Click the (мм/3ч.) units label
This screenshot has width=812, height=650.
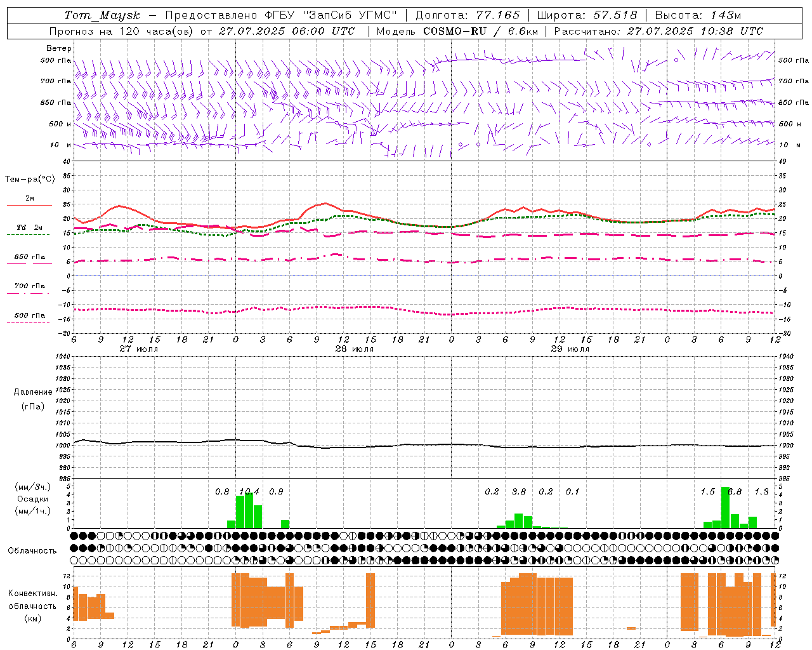pyautogui.click(x=32, y=487)
